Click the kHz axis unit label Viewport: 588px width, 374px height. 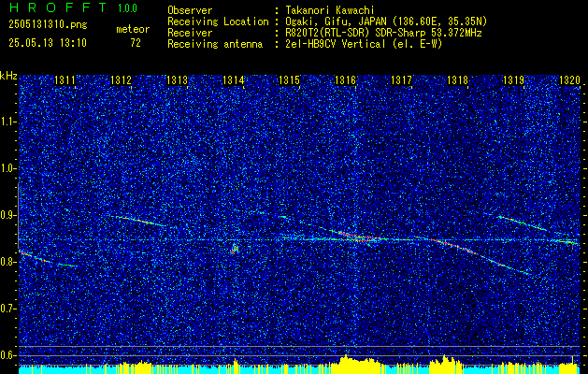[8, 76]
